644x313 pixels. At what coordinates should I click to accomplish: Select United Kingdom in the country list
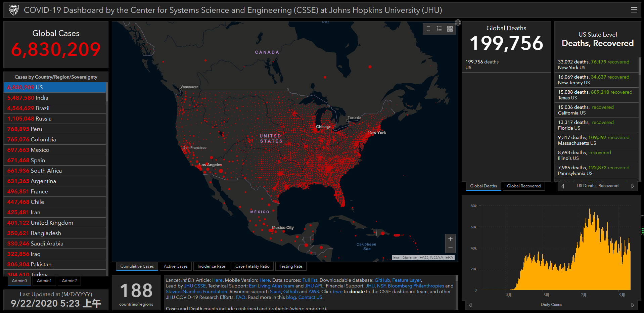(55, 223)
